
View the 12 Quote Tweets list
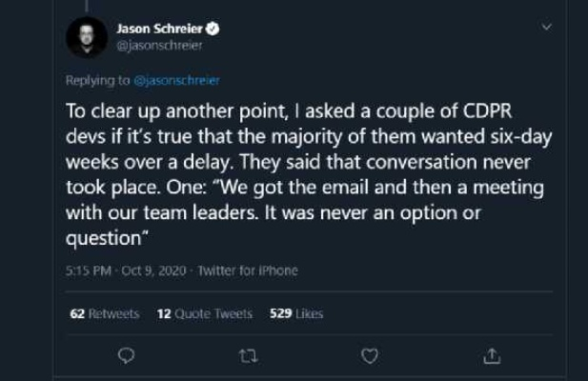pyautogui.click(x=204, y=313)
